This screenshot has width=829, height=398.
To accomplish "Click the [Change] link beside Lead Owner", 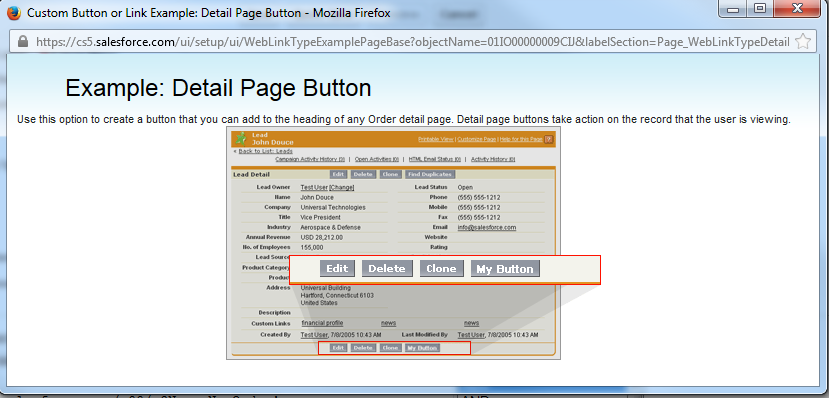I will 342,187.
